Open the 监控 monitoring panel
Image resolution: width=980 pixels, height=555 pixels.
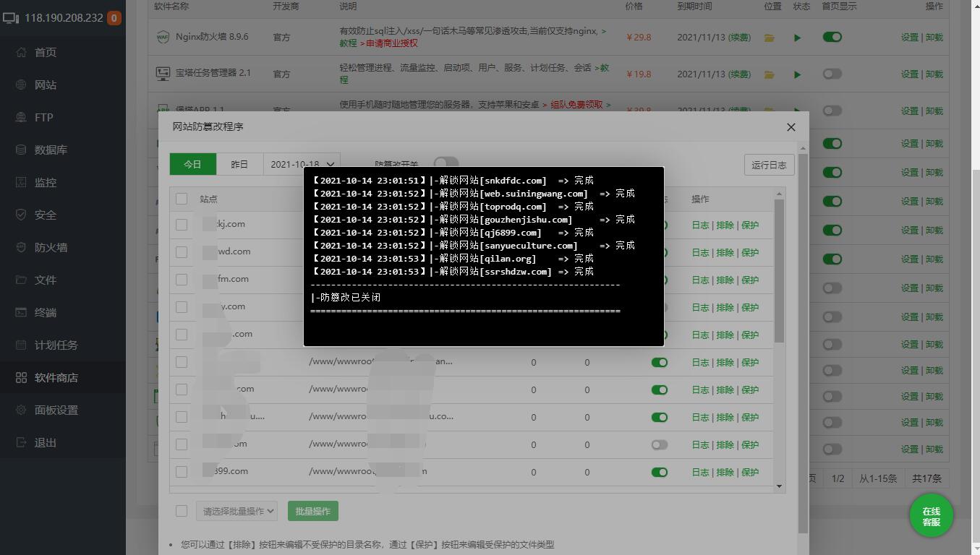[45, 182]
